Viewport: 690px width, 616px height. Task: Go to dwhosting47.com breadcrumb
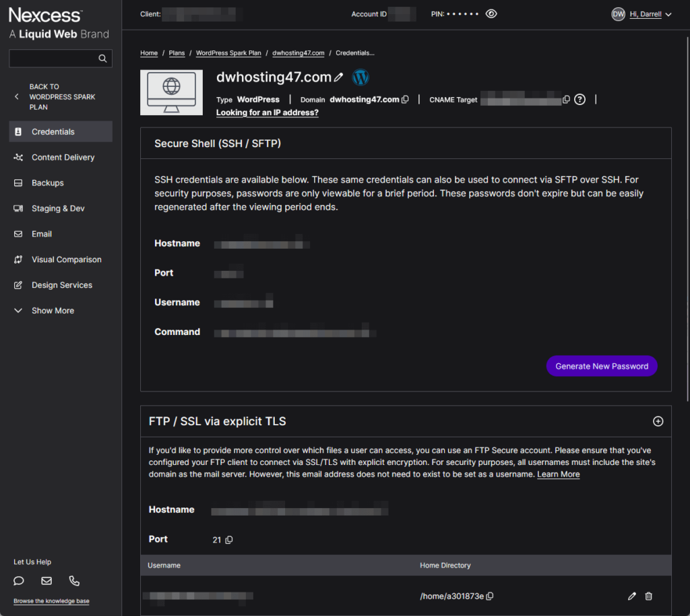(x=298, y=53)
